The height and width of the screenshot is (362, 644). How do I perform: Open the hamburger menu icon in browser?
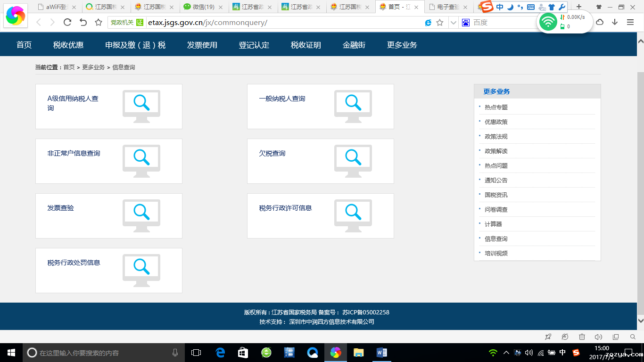(630, 22)
